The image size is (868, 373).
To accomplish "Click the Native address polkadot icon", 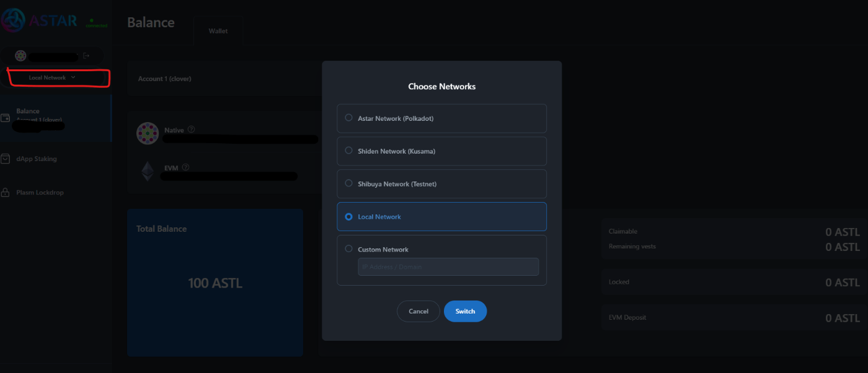I will [148, 133].
